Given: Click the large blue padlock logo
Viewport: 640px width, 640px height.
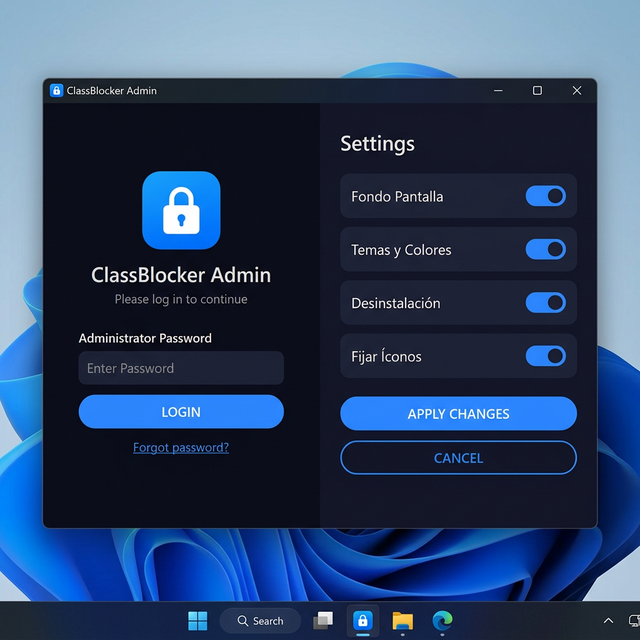Looking at the screenshot, I should [x=181, y=210].
